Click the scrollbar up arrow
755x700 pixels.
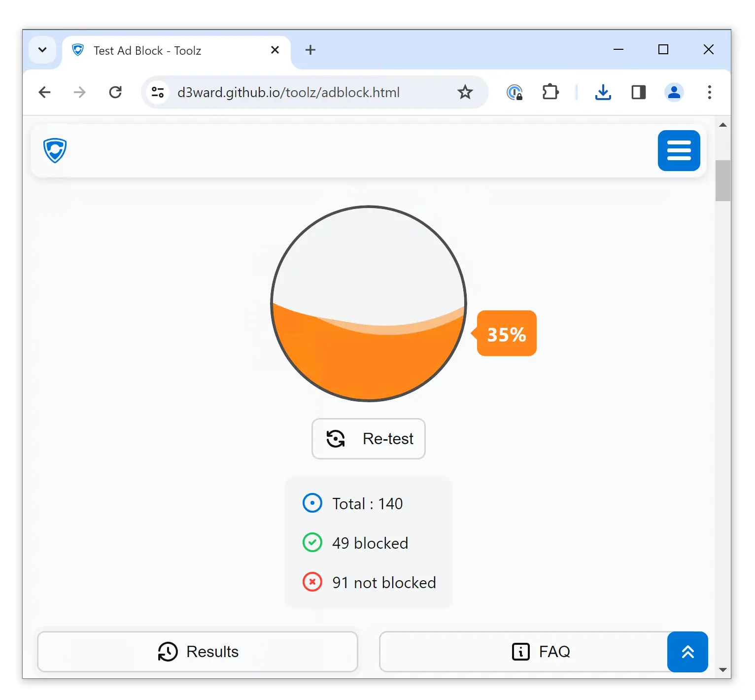tap(722, 125)
